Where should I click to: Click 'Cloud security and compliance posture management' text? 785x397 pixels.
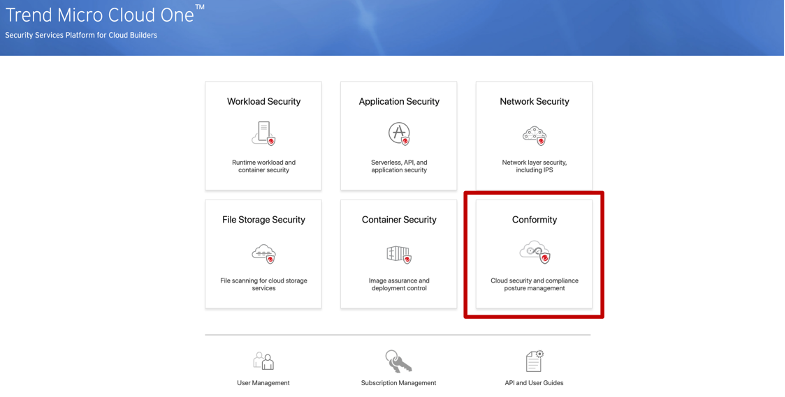tap(534, 284)
